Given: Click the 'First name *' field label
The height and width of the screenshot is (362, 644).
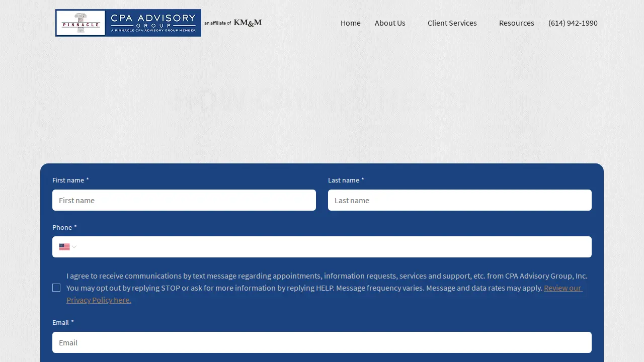Looking at the screenshot, I should point(70,180).
